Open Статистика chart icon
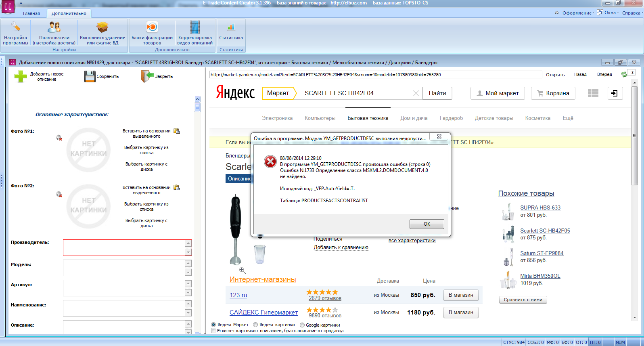Viewport: 644px width, 346px height. pyautogui.click(x=231, y=27)
